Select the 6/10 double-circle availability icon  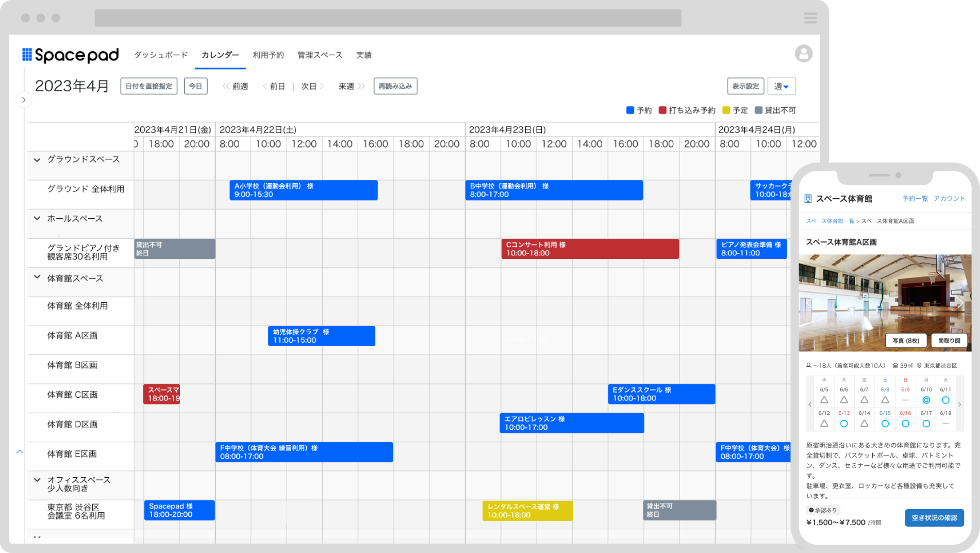pos(926,400)
